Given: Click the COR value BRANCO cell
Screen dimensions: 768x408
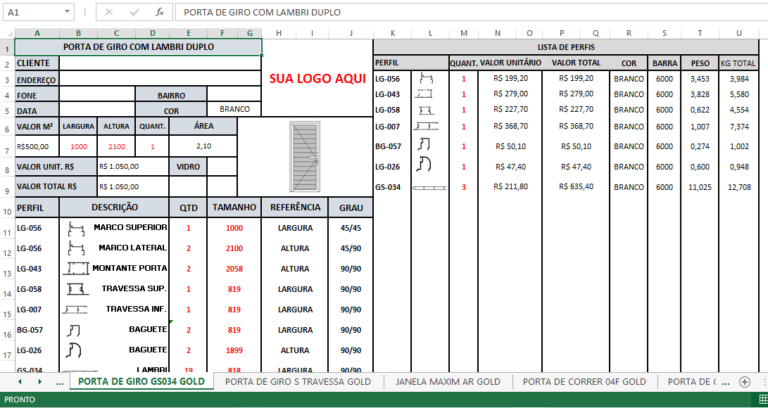Looking at the screenshot, I should (234, 109).
